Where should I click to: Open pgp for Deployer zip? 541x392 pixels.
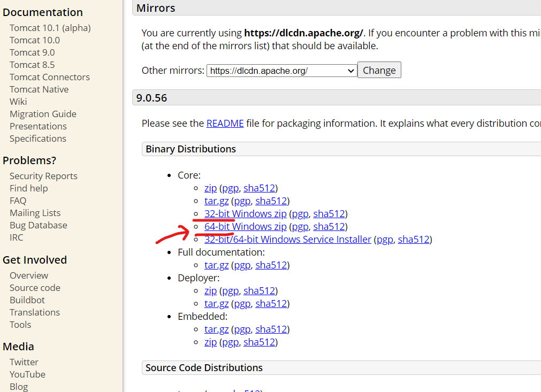pyautogui.click(x=231, y=291)
